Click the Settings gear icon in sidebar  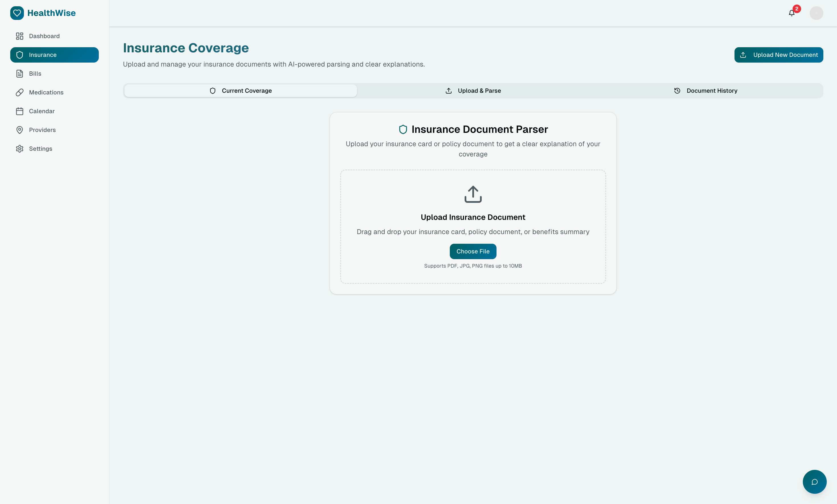(20, 149)
